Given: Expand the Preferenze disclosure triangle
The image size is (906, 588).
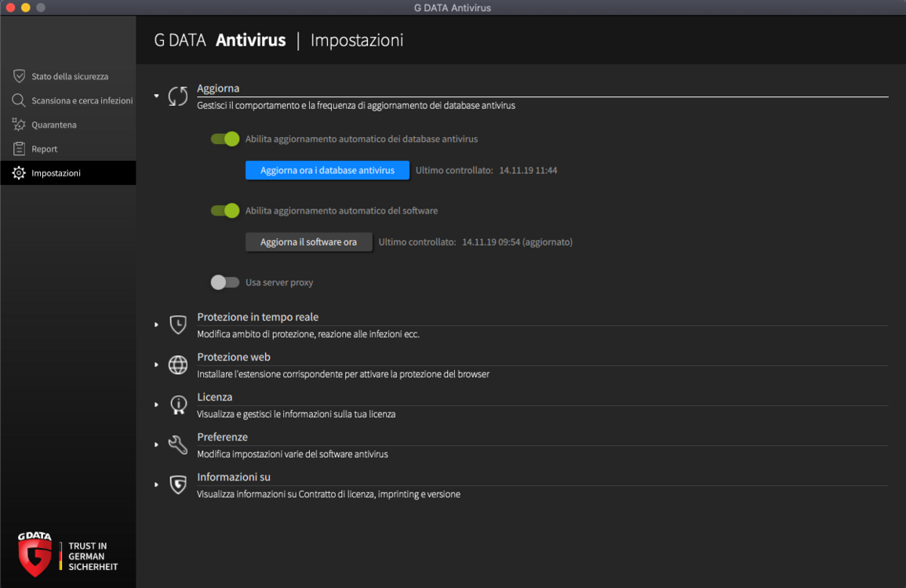Looking at the screenshot, I should 157,445.
